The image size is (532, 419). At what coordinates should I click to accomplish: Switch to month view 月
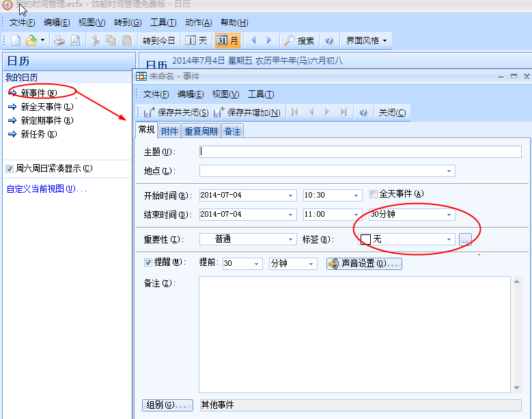pyautogui.click(x=227, y=41)
